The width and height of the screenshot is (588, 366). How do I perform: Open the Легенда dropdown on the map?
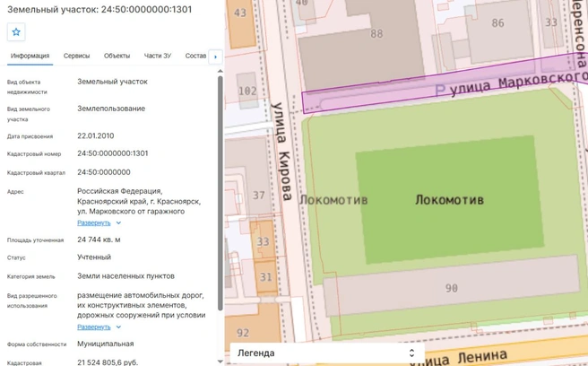click(x=327, y=353)
